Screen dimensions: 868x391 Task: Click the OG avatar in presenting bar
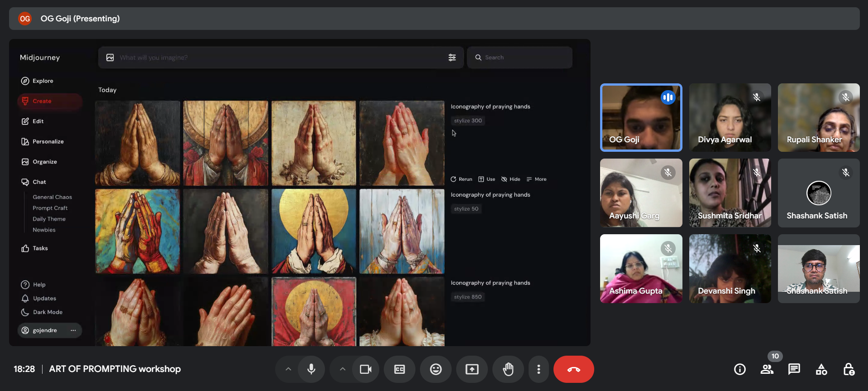[25, 19]
